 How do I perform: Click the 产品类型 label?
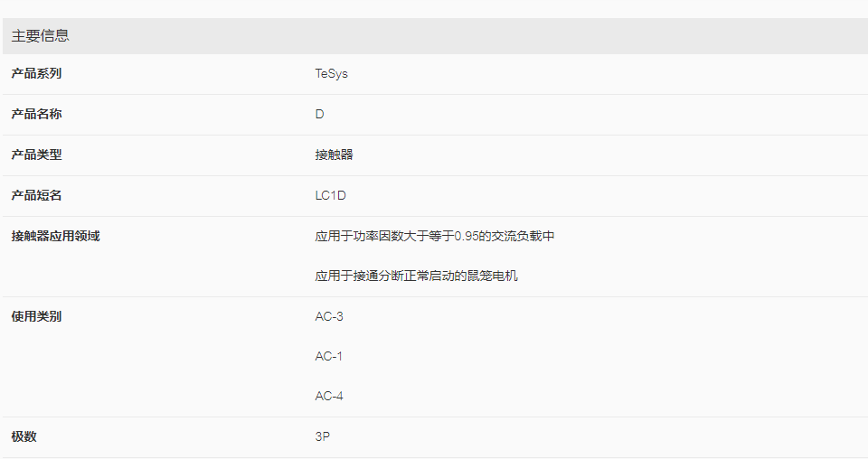pos(36,155)
